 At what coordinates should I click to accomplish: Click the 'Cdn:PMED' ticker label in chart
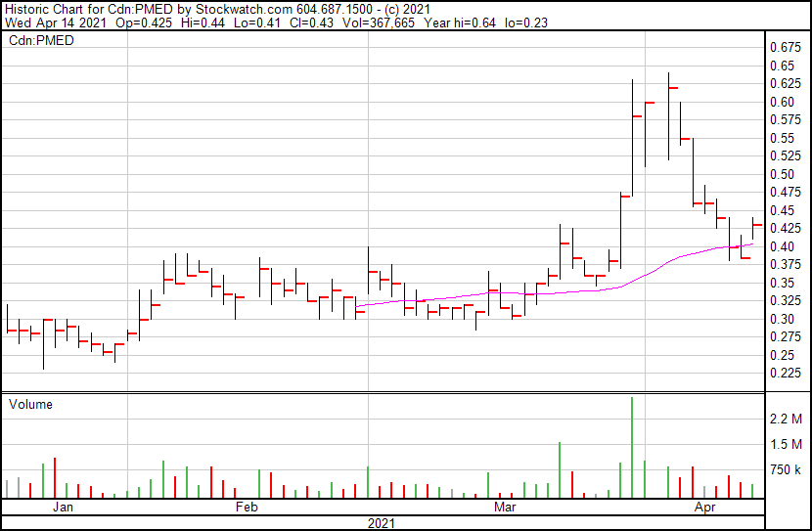click(x=41, y=40)
